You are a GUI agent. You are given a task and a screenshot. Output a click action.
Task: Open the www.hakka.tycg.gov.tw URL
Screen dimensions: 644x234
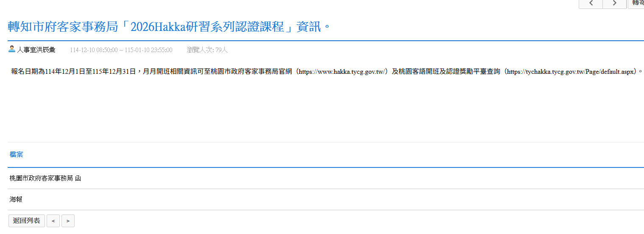pos(342,72)
